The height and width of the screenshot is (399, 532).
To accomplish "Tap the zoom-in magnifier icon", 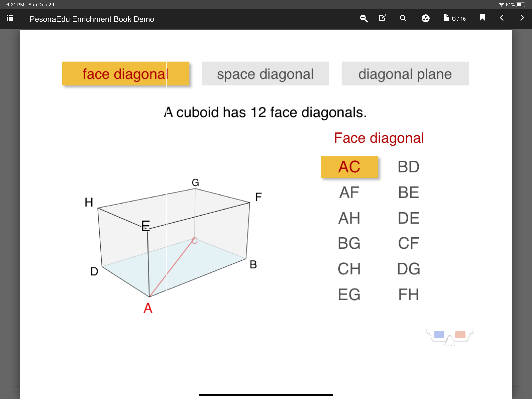I will [364, 18].
